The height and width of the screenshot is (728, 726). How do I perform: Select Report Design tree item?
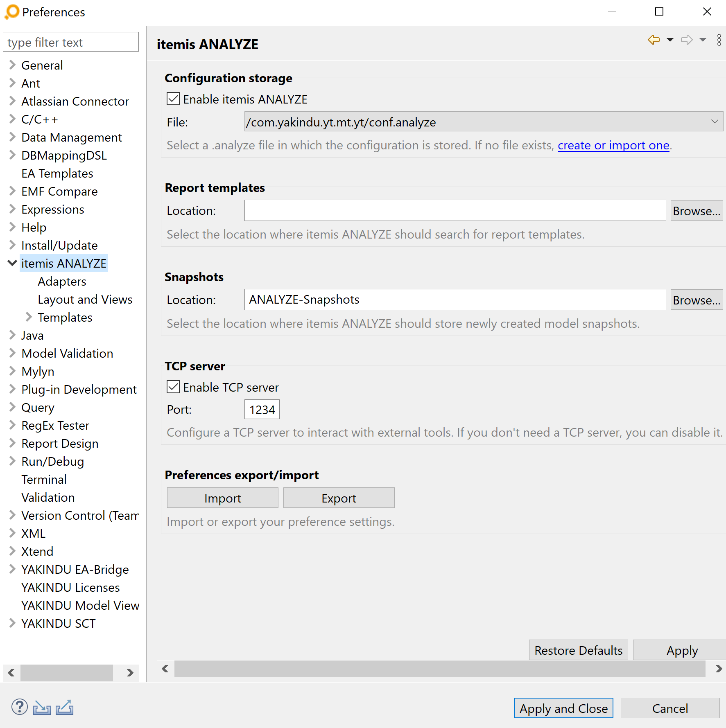pos(60,444)
